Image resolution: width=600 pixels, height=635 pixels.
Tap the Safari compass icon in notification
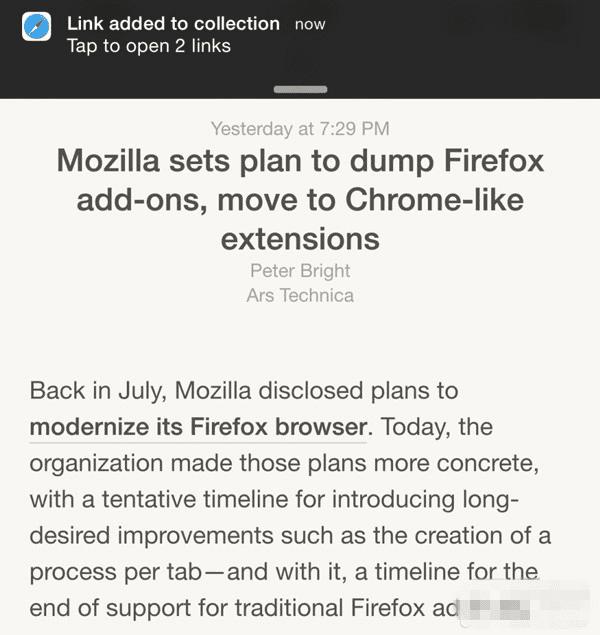click(37, 33)
